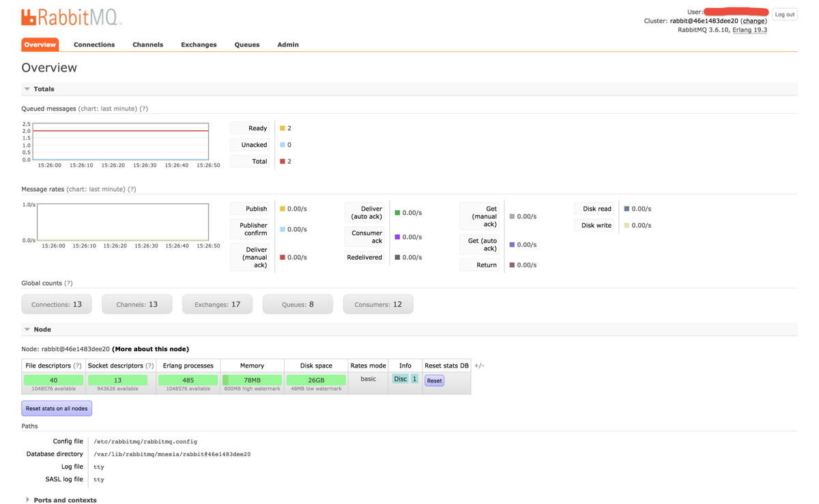Open the Exchanges tab
This screenshot has width=819, height=504.
point(199,44)
